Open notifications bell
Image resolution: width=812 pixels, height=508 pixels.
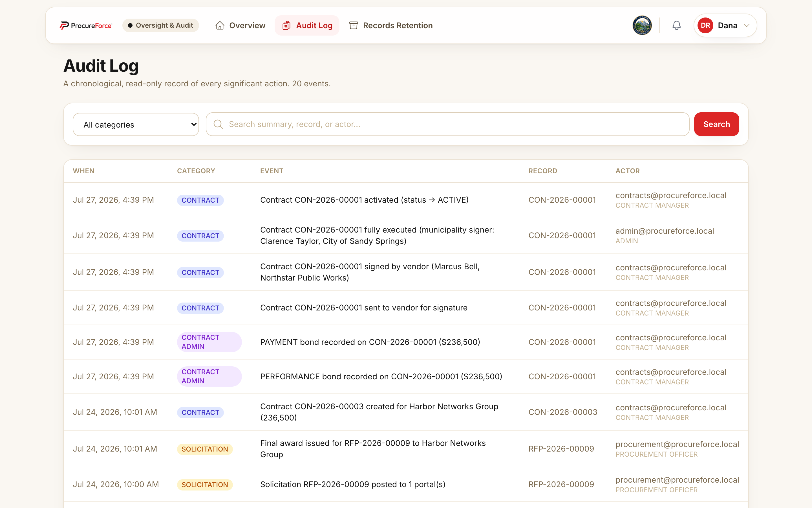676,25
